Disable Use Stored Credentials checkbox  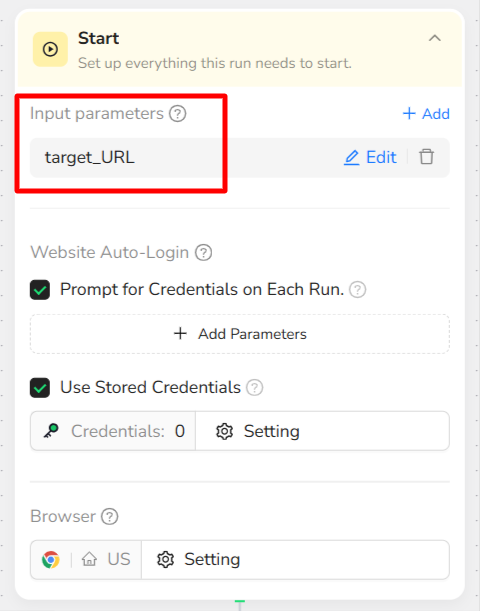tap(40, 388)
